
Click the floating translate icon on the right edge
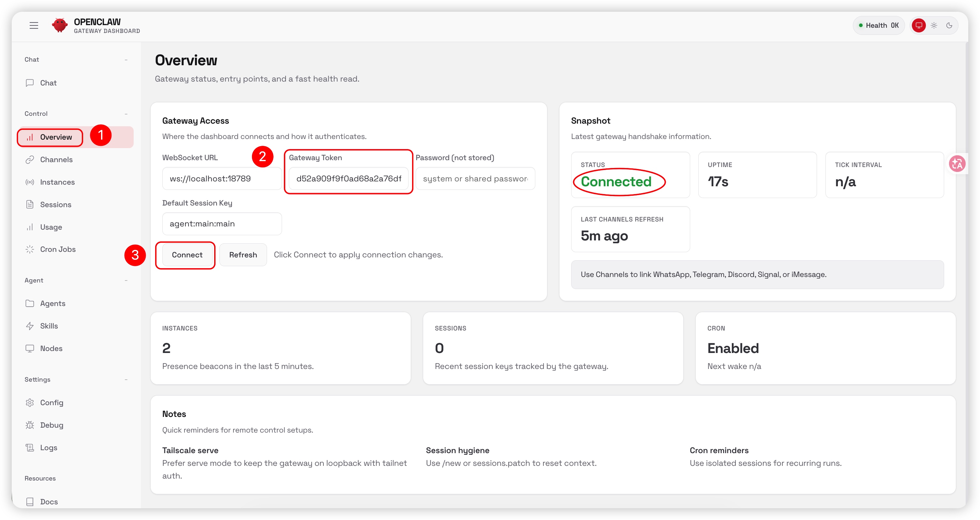[x=957, y=164]
